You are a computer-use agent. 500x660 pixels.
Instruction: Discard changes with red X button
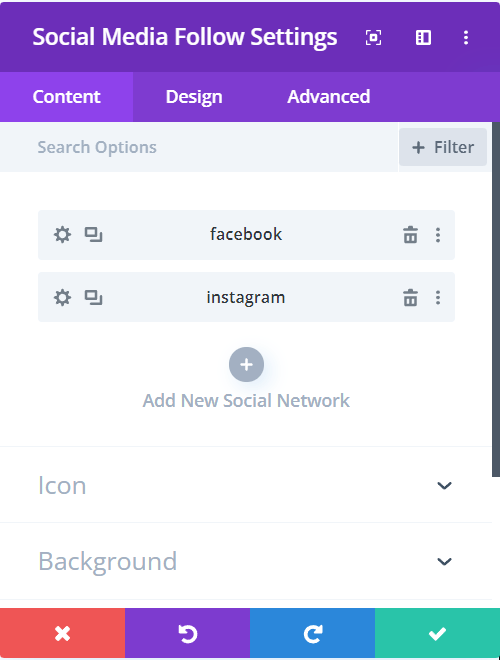tap(62, 633)
